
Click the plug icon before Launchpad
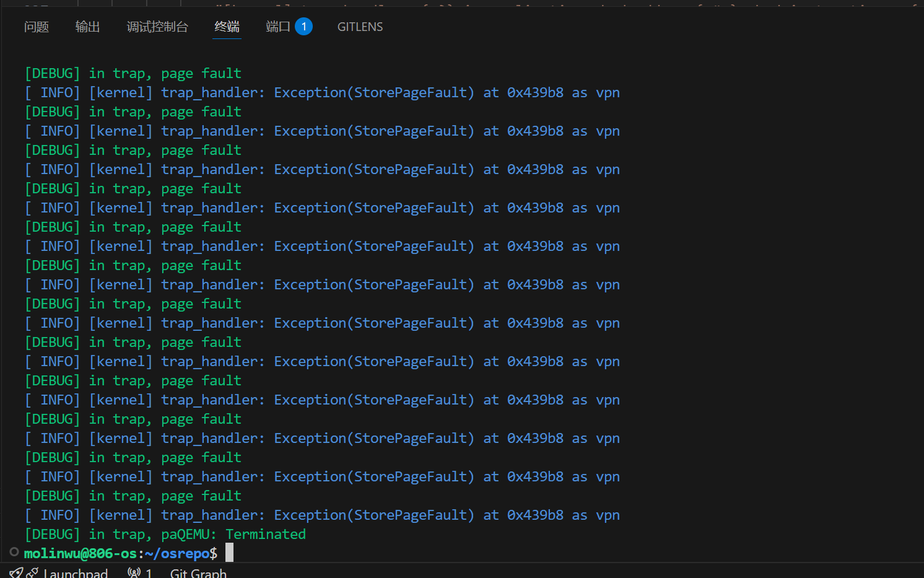pyautogui.click(x=32, y=573)
